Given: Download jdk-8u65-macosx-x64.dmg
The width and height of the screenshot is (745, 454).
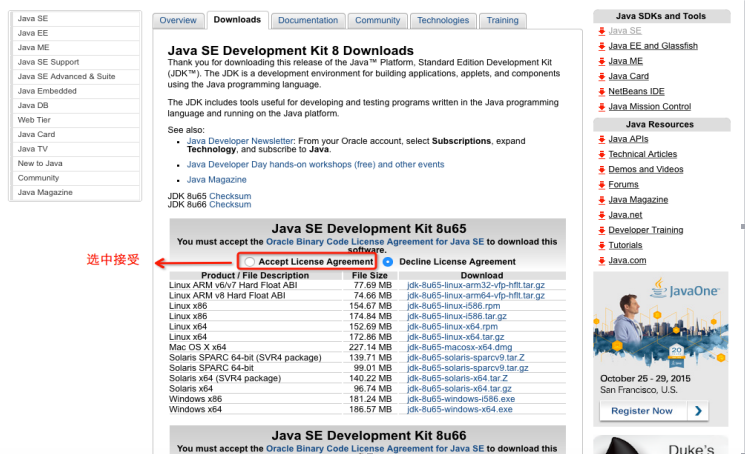Looking at the screenshot, I should pos(459,347).
